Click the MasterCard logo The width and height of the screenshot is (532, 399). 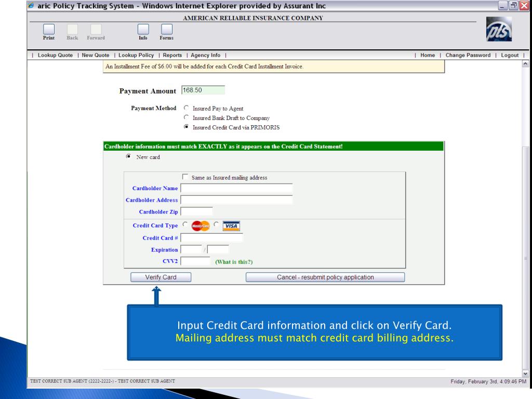pyautogui.click(x=201, y=226)
